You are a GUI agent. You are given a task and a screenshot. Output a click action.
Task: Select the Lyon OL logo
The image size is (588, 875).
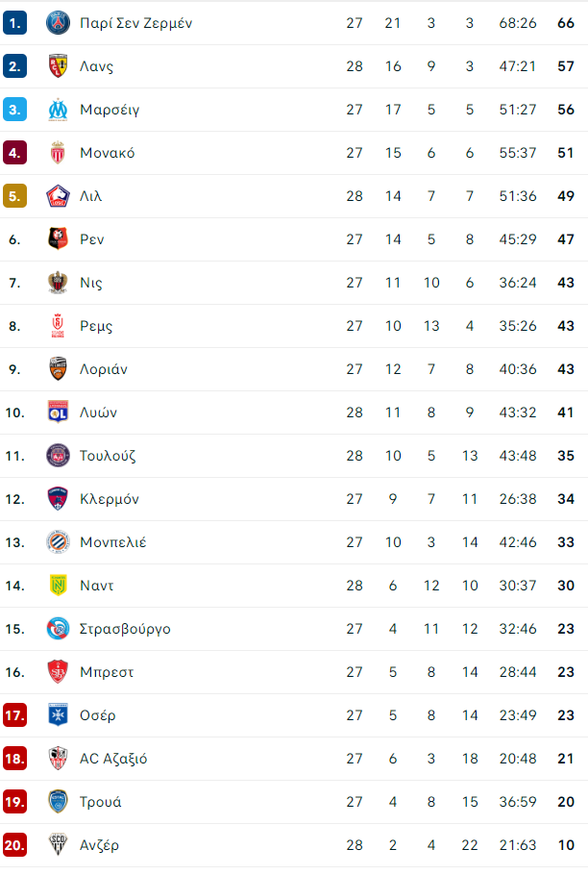tap(58, 412)
